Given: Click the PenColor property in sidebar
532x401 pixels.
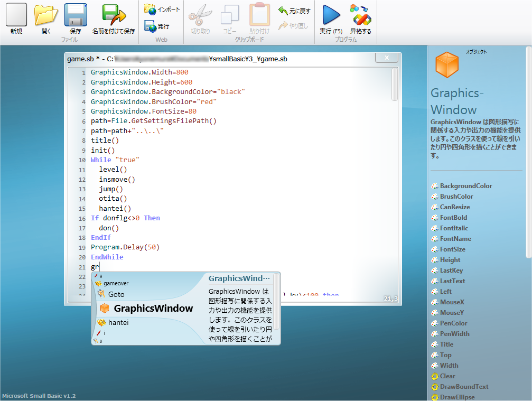Looking at the screenshot, I should click(x=453, y=323).
